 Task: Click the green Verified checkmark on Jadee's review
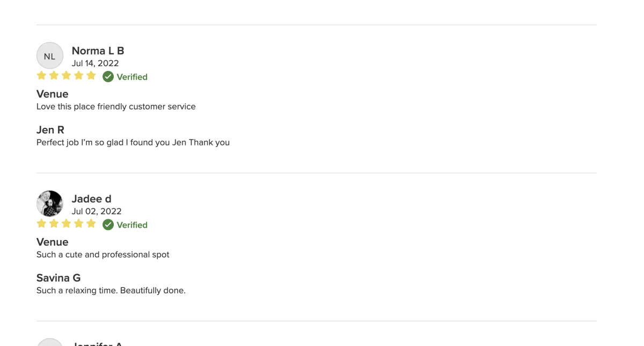coord(108,225)
